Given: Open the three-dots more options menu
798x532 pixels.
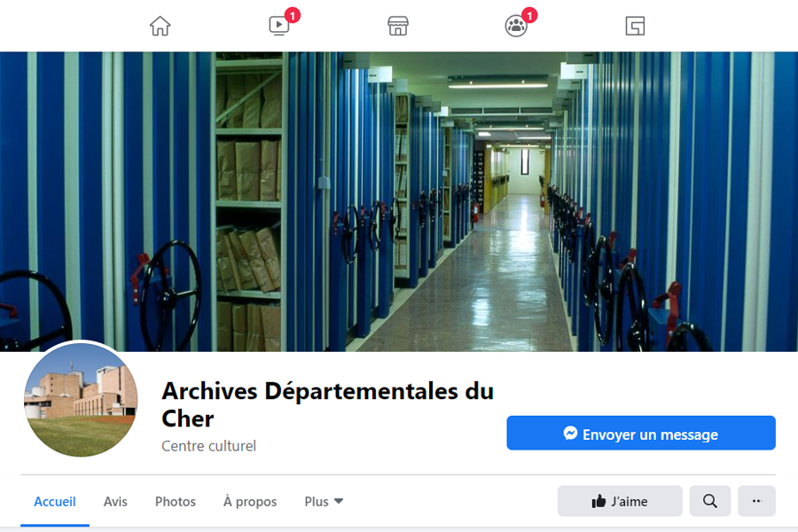Looking at the screenshot, I should pyautogui.click(x=757, y=501).
